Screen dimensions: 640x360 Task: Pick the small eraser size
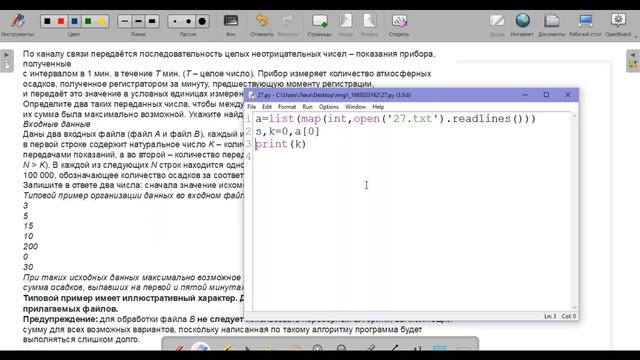tap(175, 21)
